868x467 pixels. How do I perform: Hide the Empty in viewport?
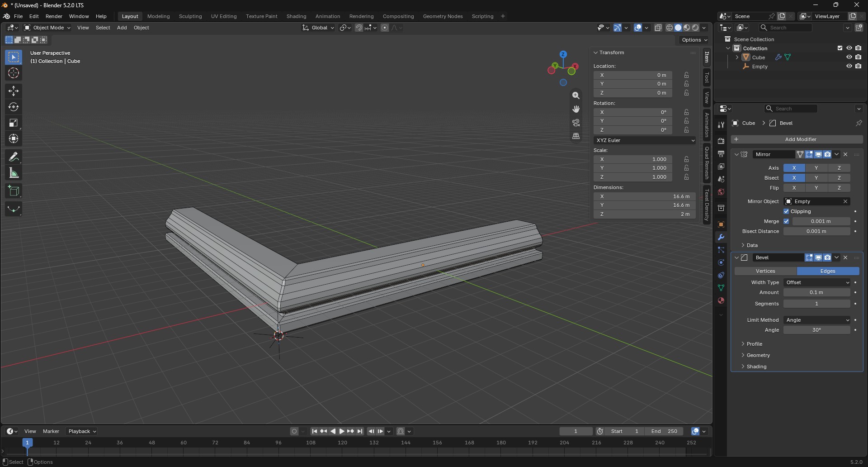pos(849,67)
